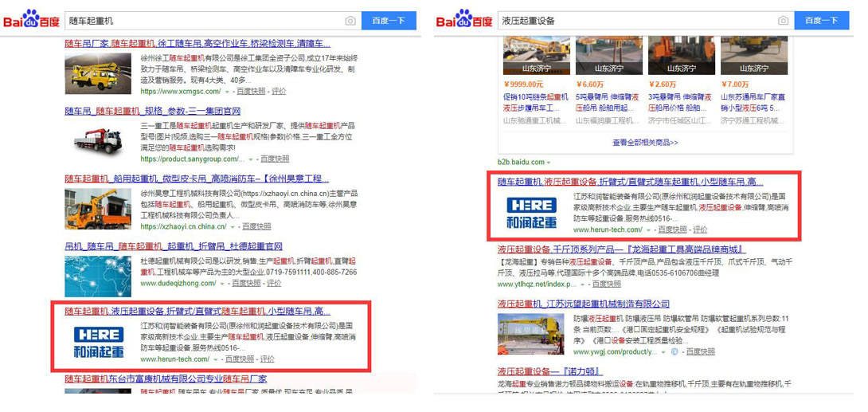This screenshot has width=868, height=412.
Task: Click the Baidu logo on the right page
Action: tap(464, 20)
